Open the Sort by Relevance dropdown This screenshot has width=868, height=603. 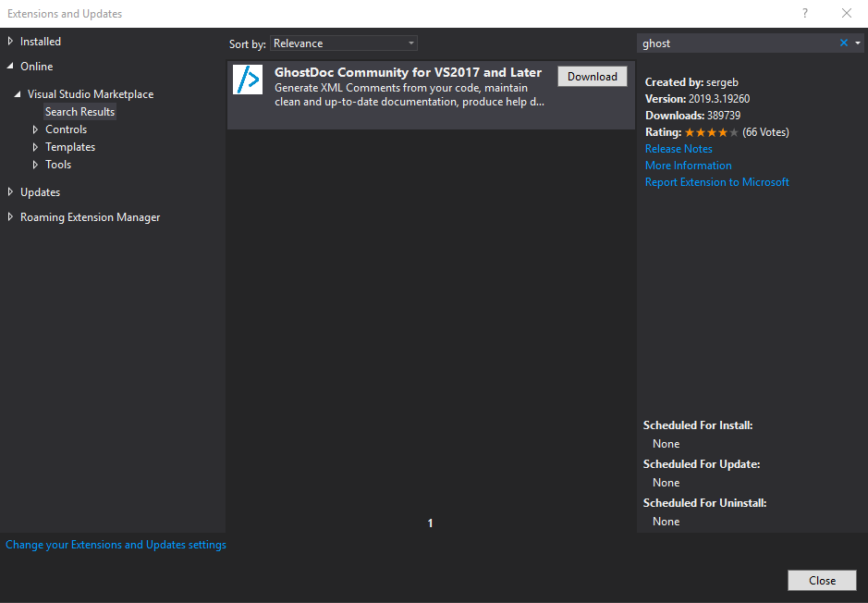point(343,43)
